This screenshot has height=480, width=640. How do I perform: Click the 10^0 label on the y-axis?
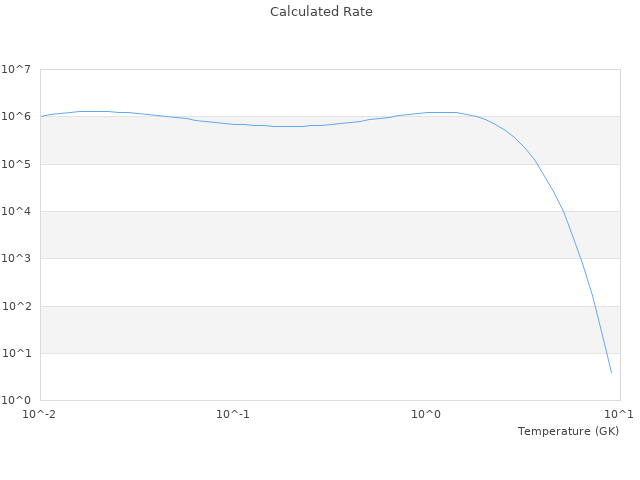[x=16, y=400]
